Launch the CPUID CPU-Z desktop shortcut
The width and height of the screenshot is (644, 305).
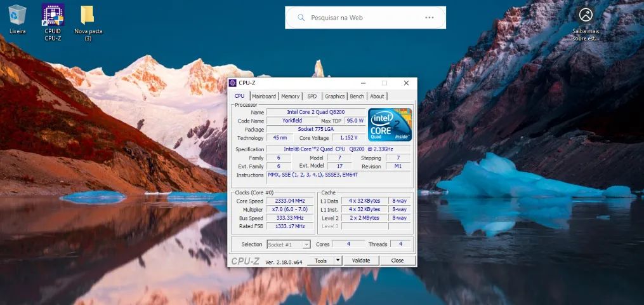point(53,23)
